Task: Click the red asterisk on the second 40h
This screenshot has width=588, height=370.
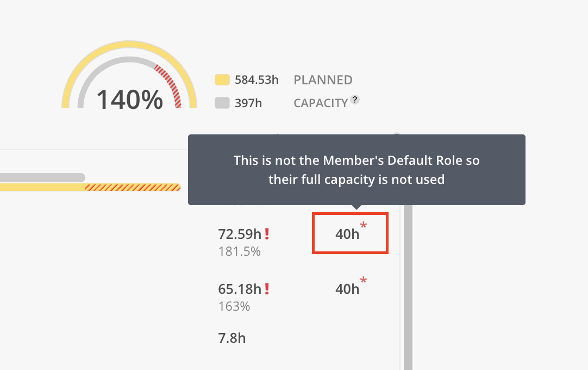Action: tap(363, 281)
